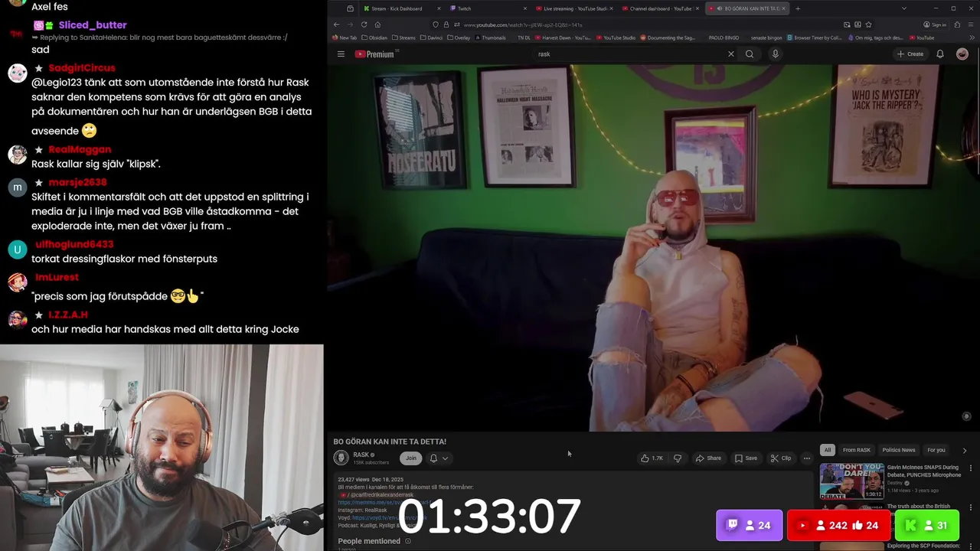The height and width of the screenshot is (551, 980).
Task: Start voice search with microphone icon
Action: pos(775,54)
